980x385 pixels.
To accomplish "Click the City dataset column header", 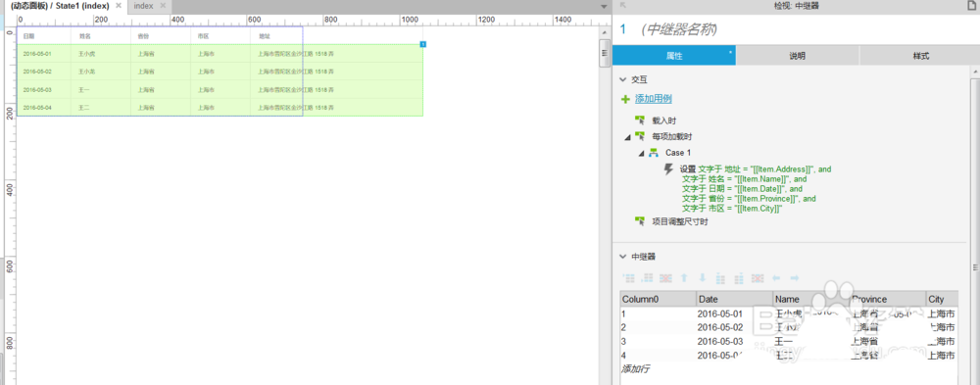I will coord(942,300).
